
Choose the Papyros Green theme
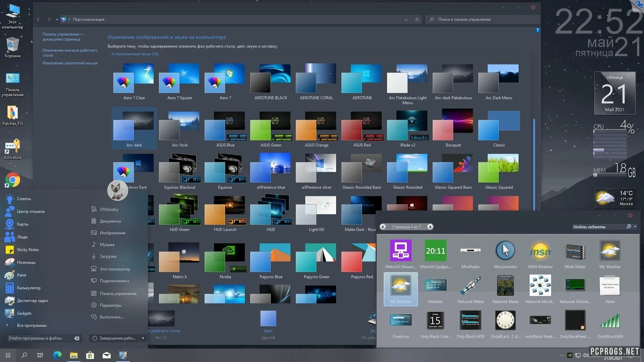pyautogui.click(x=316, y=261)
